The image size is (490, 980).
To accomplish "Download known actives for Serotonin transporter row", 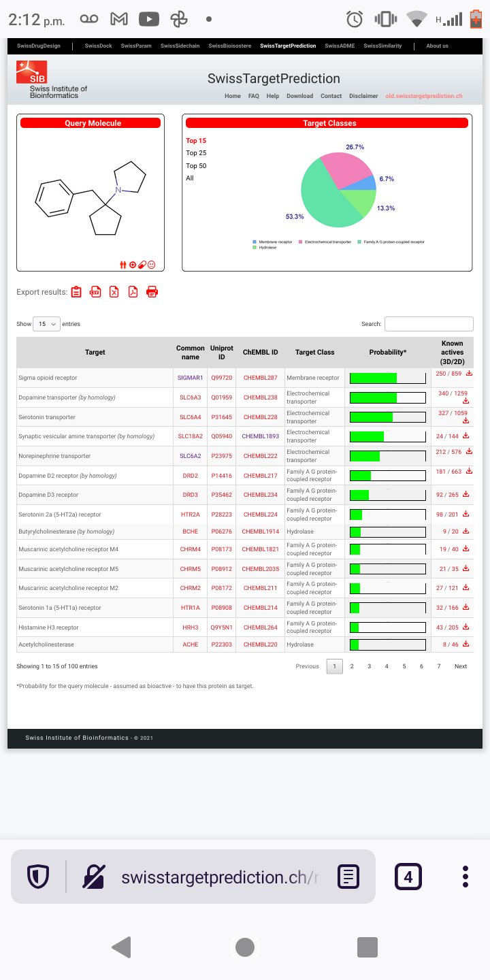I will 466,421.
